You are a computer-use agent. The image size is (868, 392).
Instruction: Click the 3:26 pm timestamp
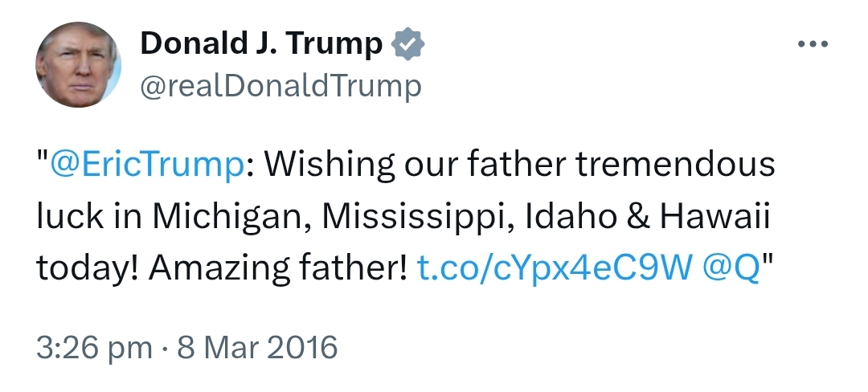[x=93, y=348]
